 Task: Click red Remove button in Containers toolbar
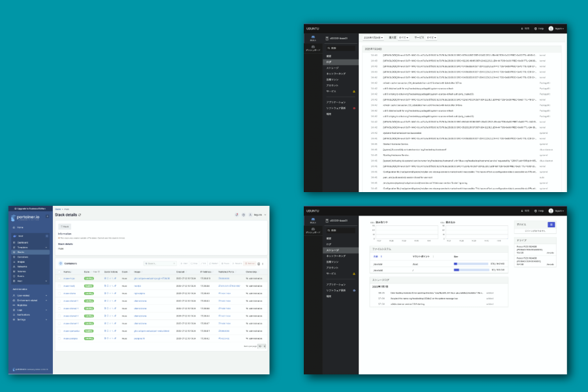tap(250, 264)
